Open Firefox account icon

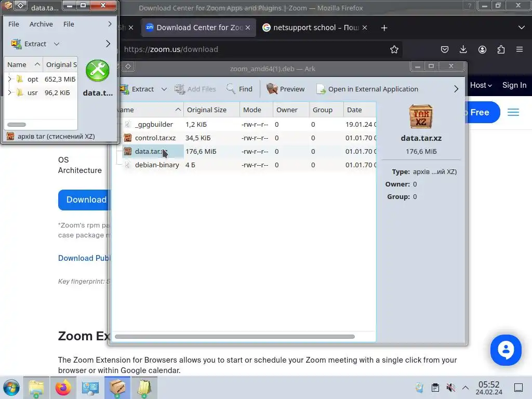(482, 49)
